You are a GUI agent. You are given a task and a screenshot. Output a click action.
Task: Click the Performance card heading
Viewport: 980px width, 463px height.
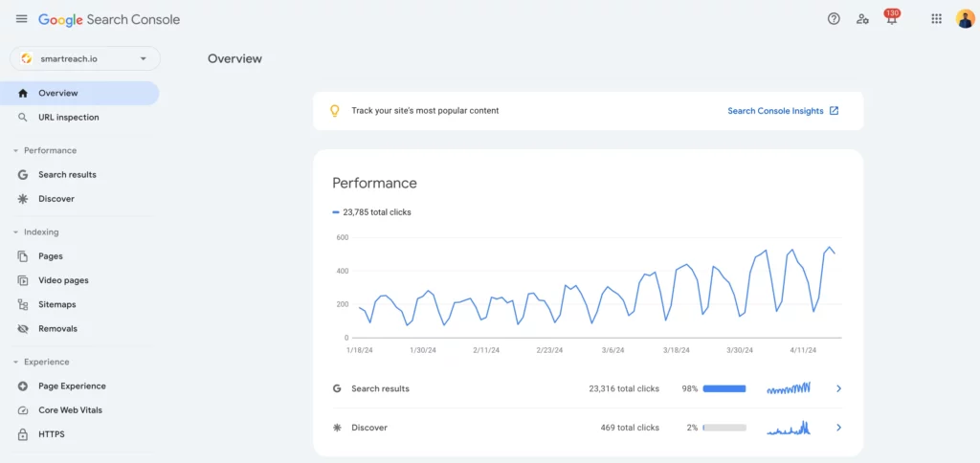pyautogui.click(x=374, y=183)
